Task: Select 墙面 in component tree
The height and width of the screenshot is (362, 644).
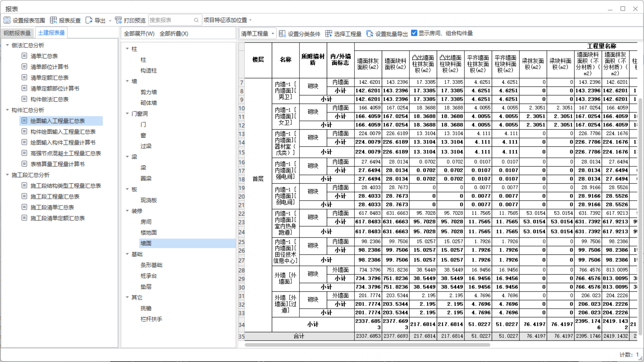Action: click(x=146, y=243)
